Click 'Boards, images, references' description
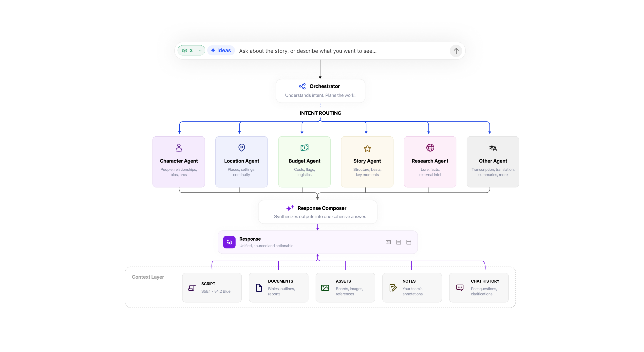This screenshot has height=352, width=644. [349, 291]
